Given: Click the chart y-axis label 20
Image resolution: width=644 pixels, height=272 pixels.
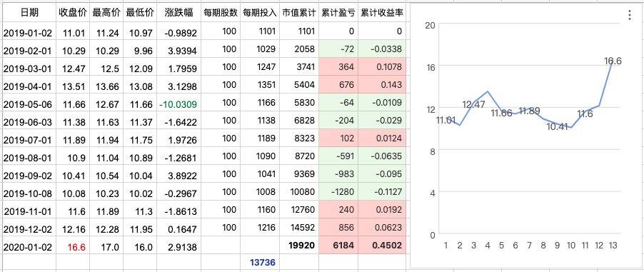Looking at the screenshot, I should pos(430,26).
